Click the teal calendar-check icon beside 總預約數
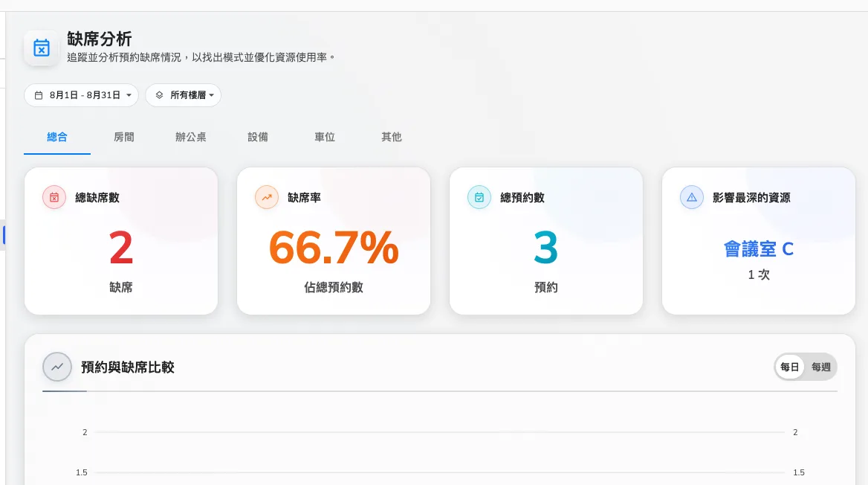868x485 pixels. 479,197
